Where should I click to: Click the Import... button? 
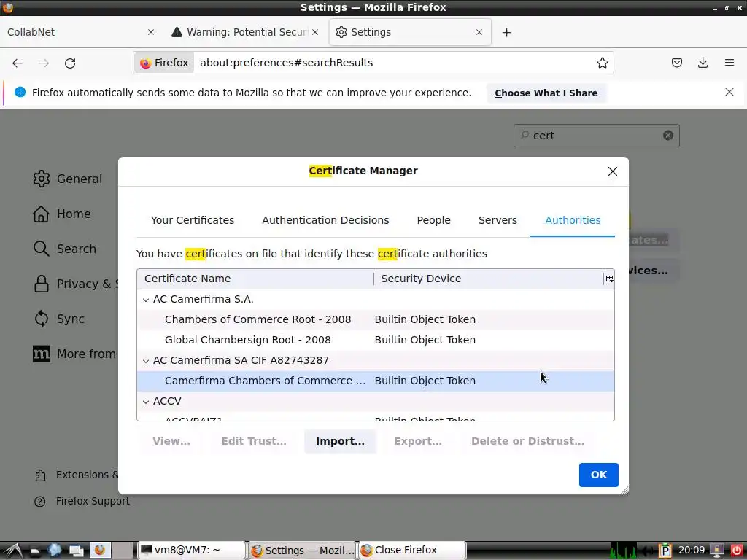pyautogui.click(x=340, y=441)
